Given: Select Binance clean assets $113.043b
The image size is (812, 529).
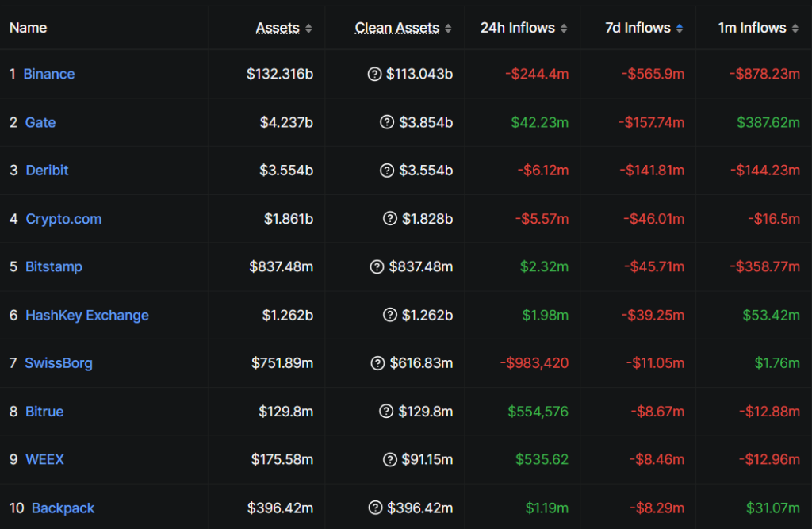Looking at the screenshot, I should tap(419, 74).
